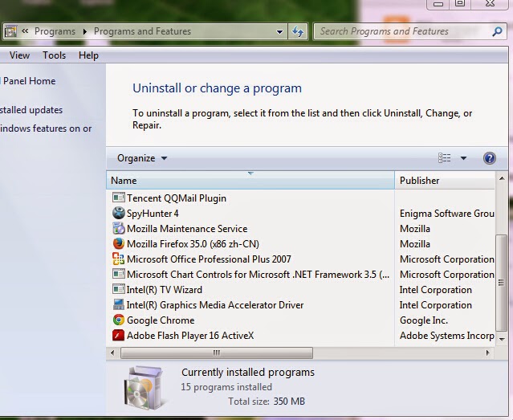The height and width of the screenshot is (420, 513).
Task: Click the Intel(R) TV Wizard icon
Action: [x=118, y=289]
